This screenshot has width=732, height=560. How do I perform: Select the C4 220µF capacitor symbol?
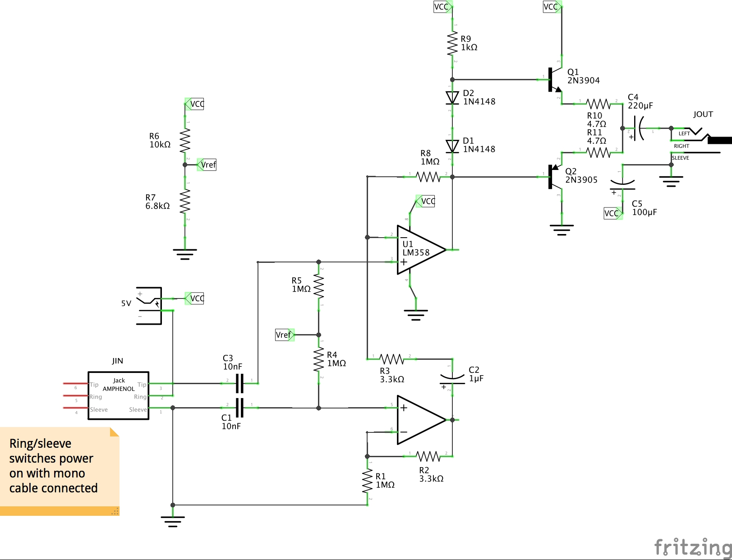click(639, 128)
